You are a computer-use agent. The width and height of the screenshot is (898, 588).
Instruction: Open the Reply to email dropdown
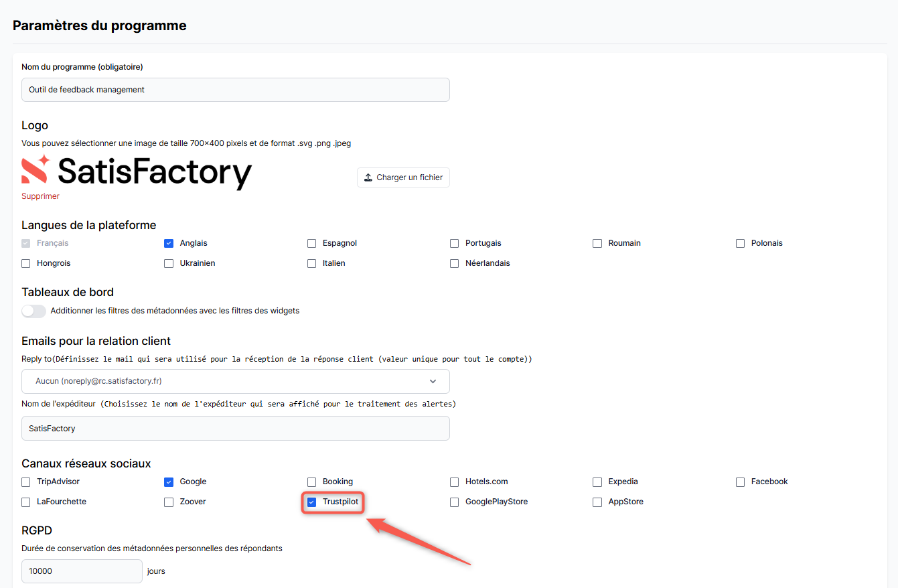coord(235,381)
